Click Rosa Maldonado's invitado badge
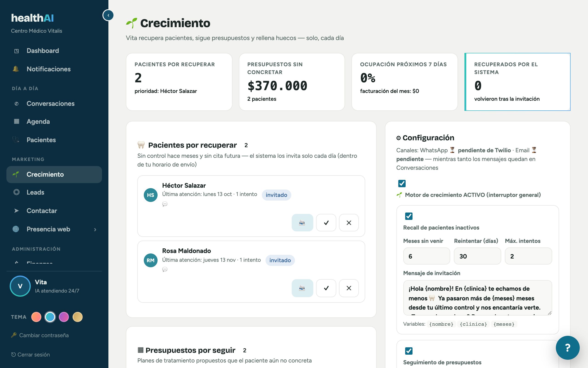Image resolution: width=588 pixels, height=368 pixels. (x=280, y=260)
